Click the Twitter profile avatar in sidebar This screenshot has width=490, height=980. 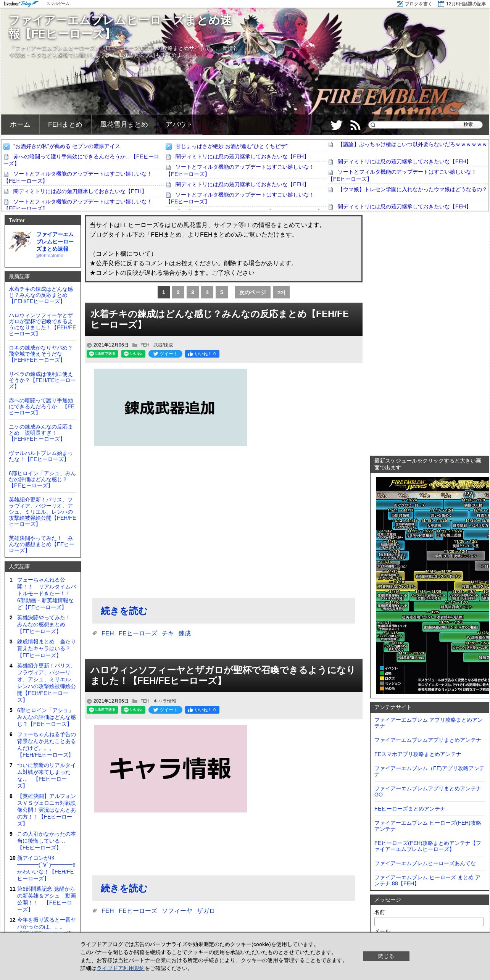tap(21, 242)
